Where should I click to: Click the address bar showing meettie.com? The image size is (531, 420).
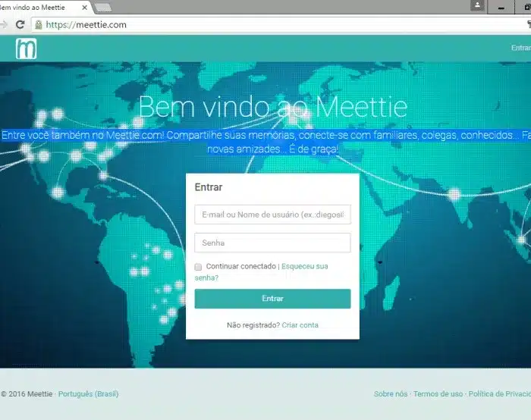265,24
